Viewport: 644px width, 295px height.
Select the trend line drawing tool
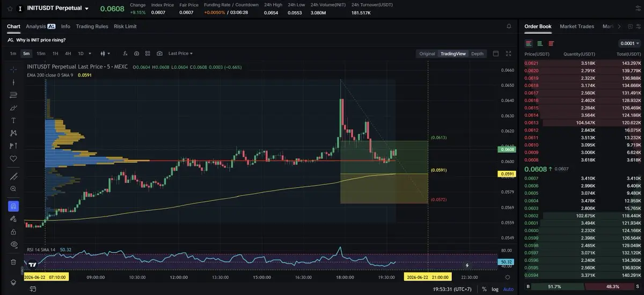click(x=13, y=82)
